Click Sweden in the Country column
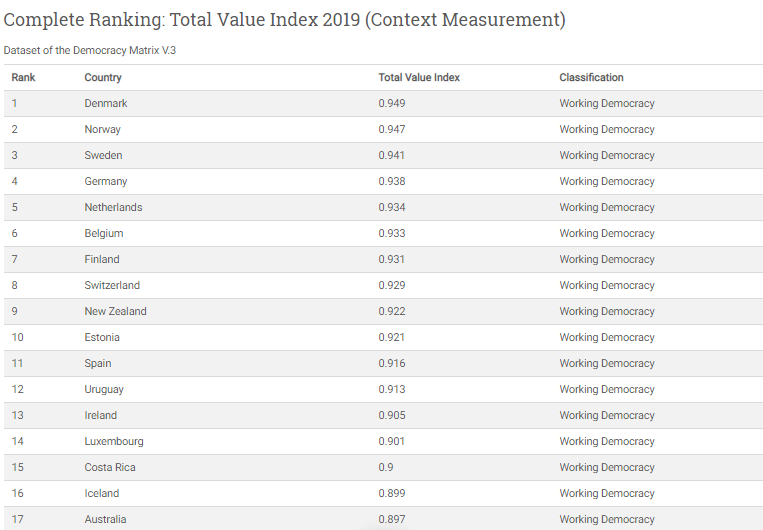This screenshot has height=530, width=763. [103, 155]
